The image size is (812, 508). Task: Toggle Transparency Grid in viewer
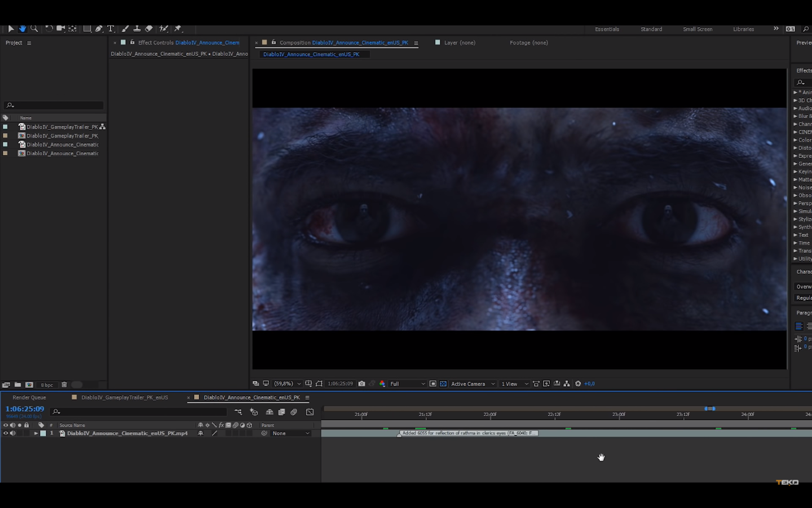point(443,384)
